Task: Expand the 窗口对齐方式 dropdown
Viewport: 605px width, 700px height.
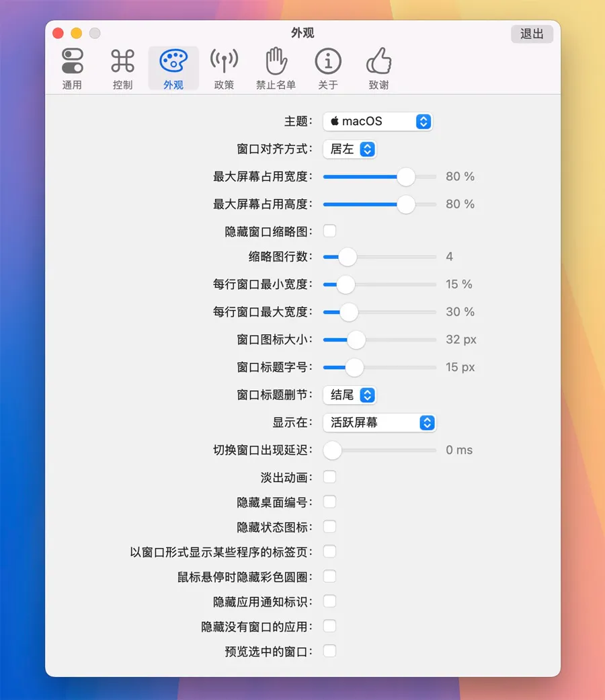Action: pos(350,149)
